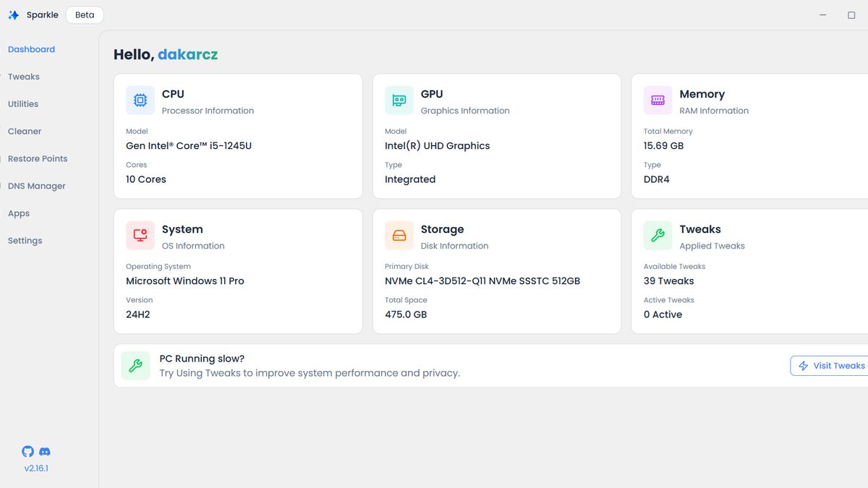Click the DDR4 memory type value
Screen dimensions: 868x488
point(657,179)
